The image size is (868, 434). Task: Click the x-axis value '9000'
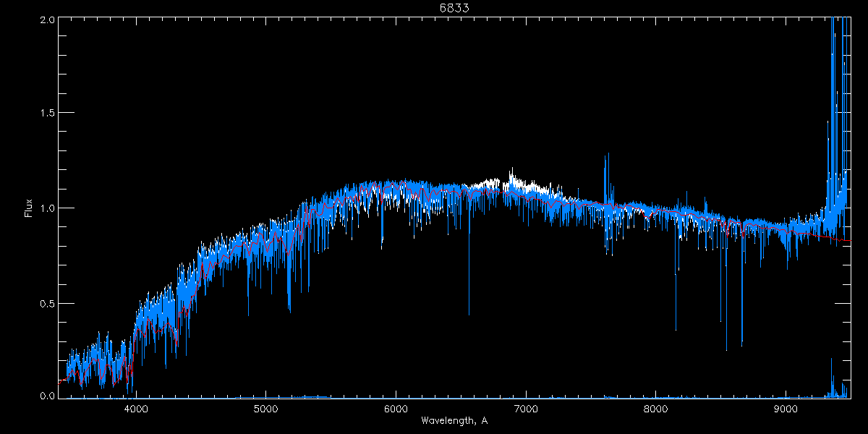(786, 409)
